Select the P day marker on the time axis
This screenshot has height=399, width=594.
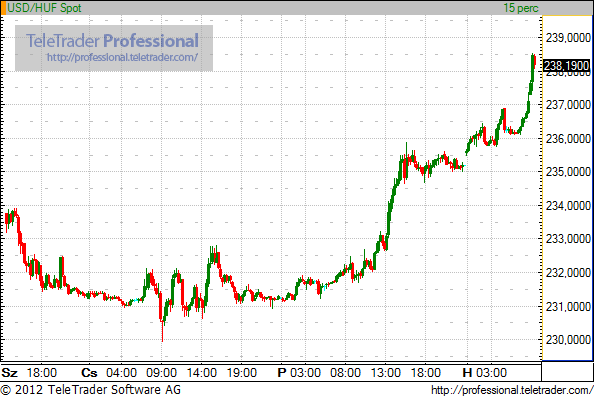point(281,373)
